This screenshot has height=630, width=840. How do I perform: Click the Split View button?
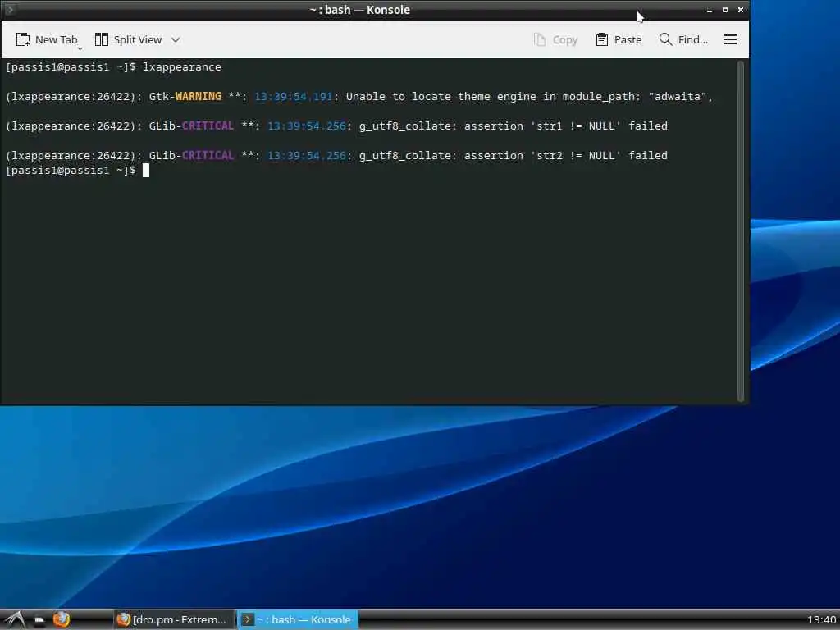click(128, 39)
